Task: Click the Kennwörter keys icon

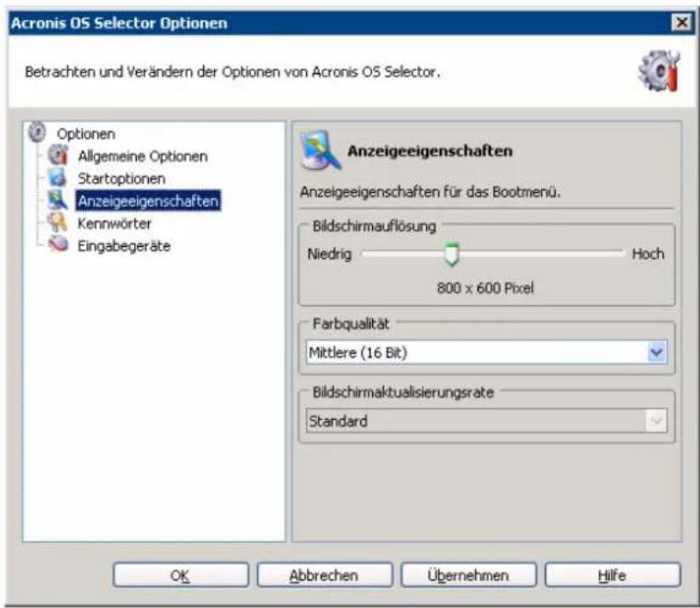Action: click(x=58, y=222)
